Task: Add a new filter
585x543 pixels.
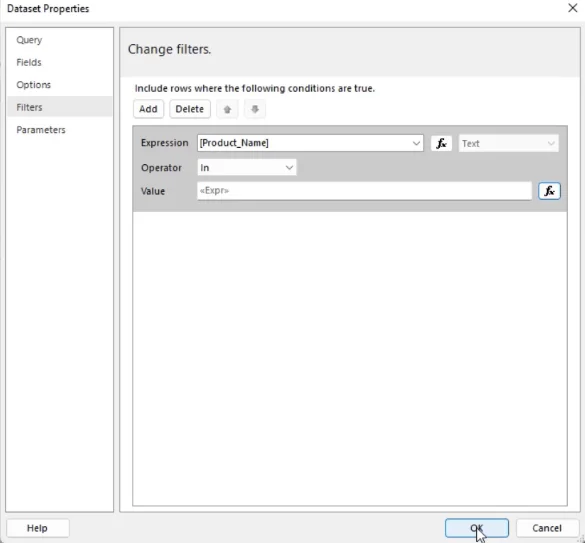Action: (148, 109)
